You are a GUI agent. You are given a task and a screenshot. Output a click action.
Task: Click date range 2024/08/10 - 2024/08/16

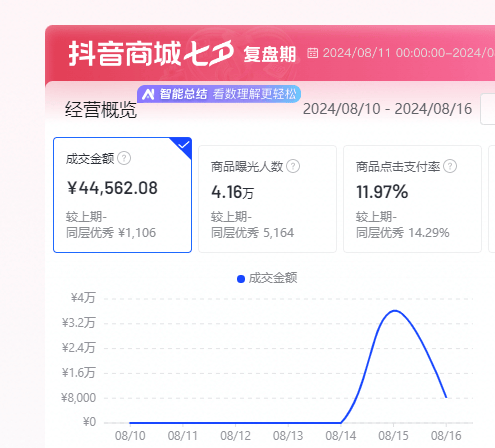coord(387,109)
